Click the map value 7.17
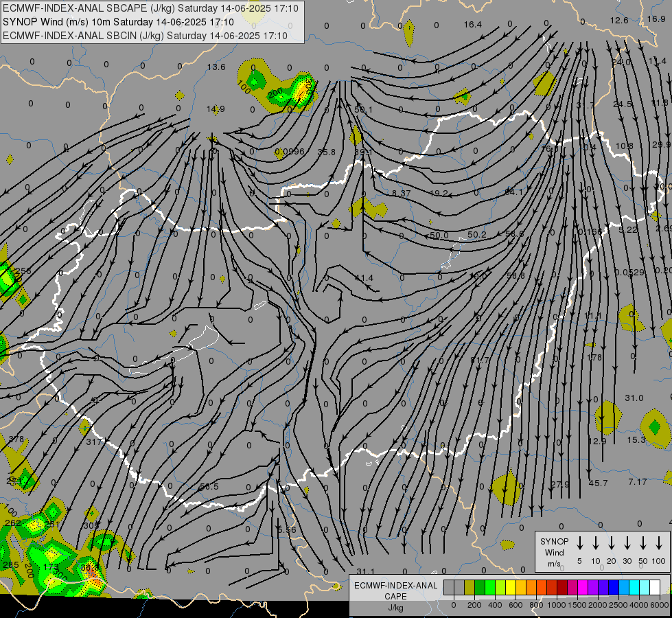This screenshot has width=672, height=618. (637, 482)
